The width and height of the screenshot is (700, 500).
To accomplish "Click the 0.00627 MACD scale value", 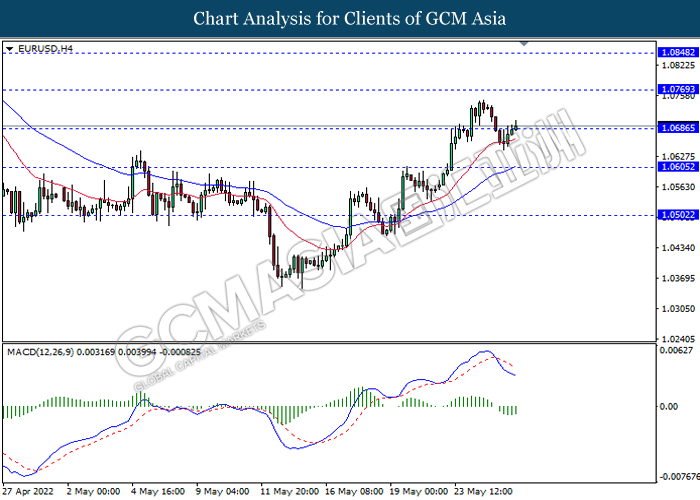I will 676,350.
